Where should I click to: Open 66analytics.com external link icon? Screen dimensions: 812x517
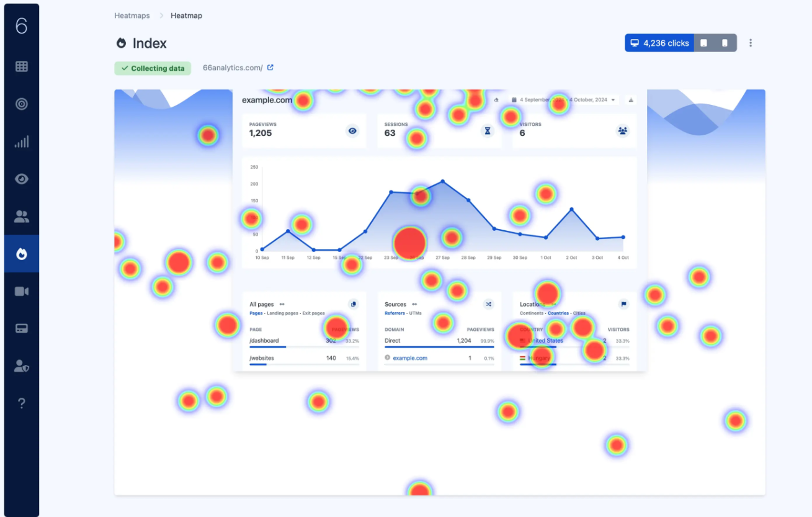(x=270, y=68)
